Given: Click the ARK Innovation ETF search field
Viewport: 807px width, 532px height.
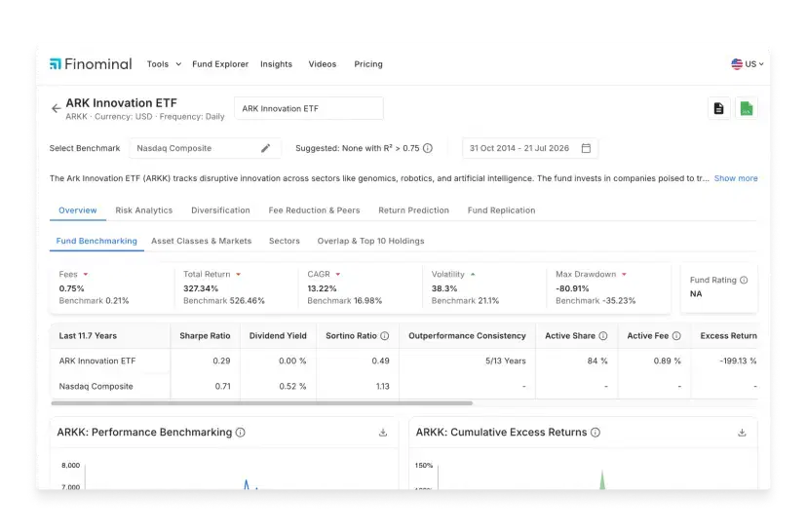Looking at the screenshot, I should click(309, 108).
